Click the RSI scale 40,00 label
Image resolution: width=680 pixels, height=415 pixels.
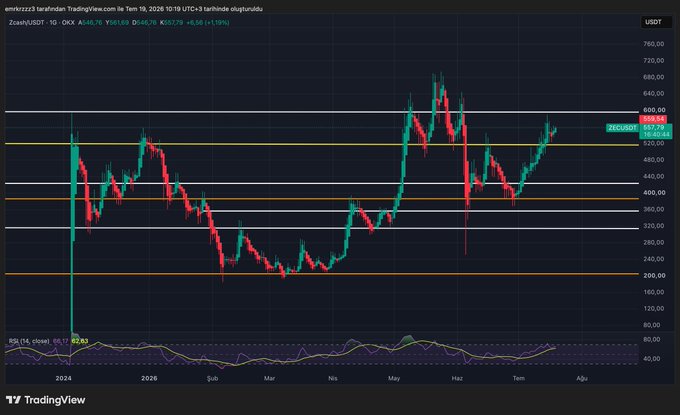(652, 359)
